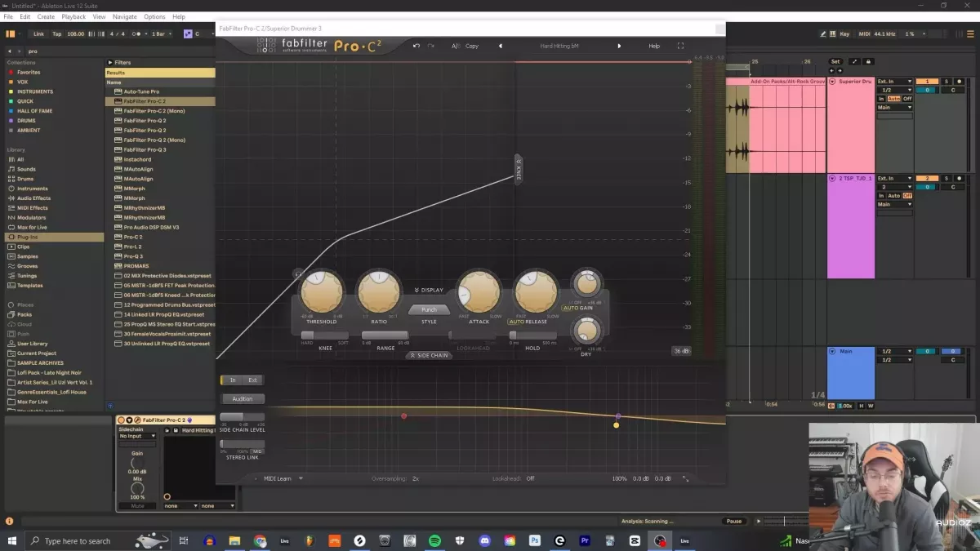
Task: Select the Ext side chain source
Action: [x=253, y=380]
